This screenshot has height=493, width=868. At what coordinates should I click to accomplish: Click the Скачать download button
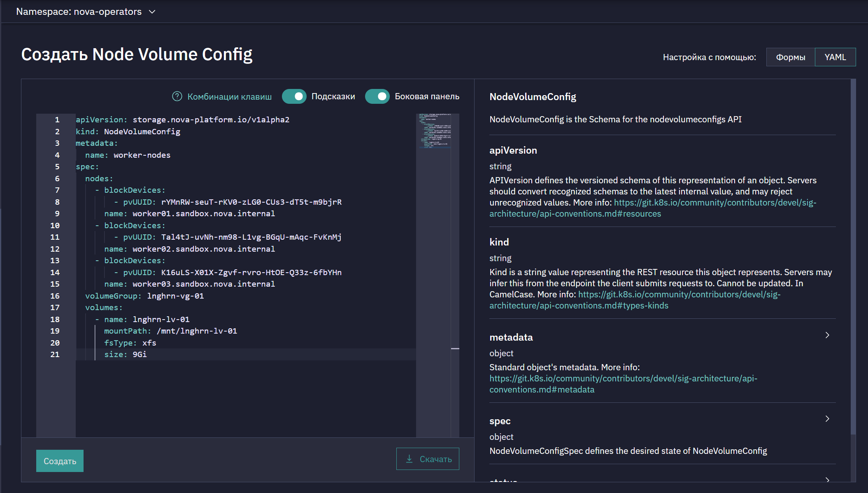pos(428,459)
